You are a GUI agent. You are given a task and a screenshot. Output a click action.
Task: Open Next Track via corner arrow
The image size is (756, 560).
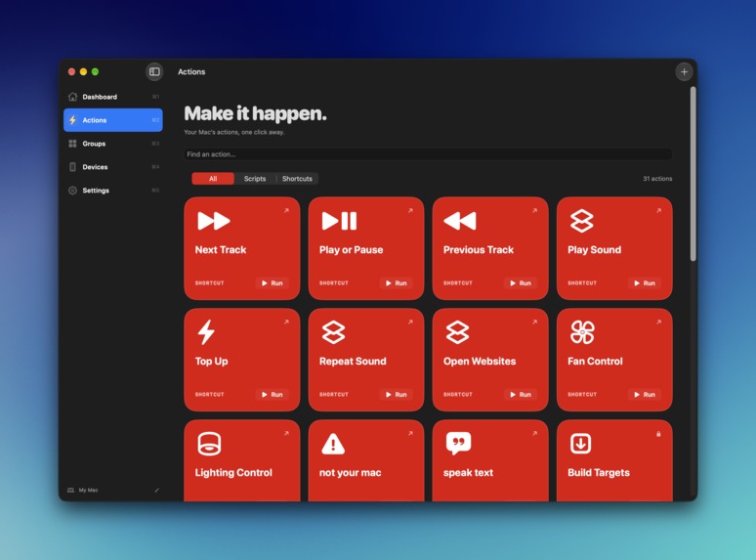(286, 210)
